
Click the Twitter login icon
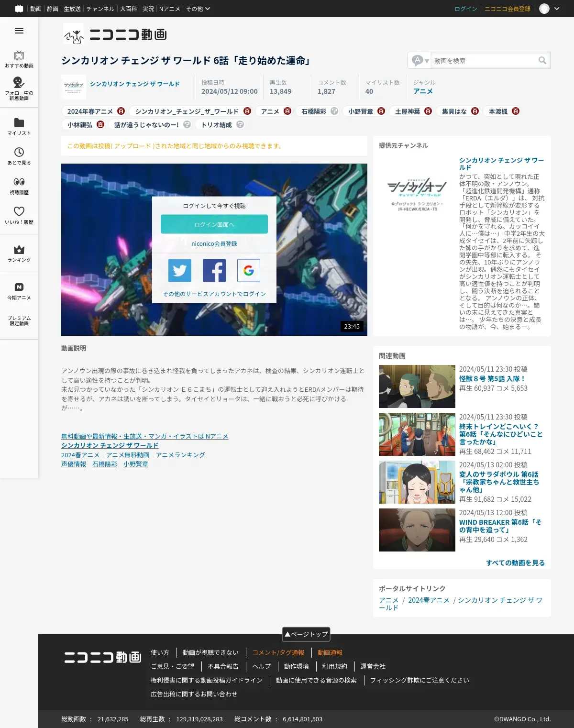[x=180, y=271]
